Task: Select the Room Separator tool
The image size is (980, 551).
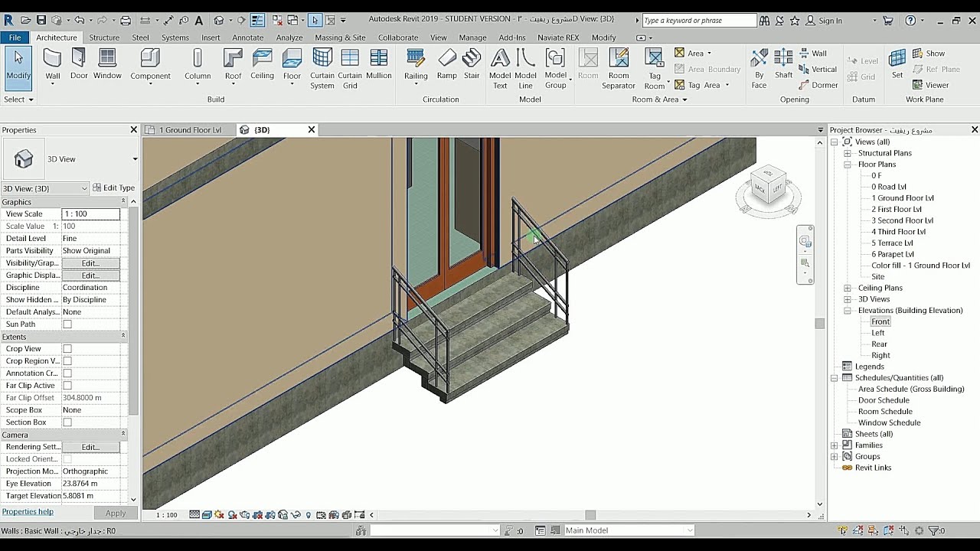Action: (x=619, y=69)
